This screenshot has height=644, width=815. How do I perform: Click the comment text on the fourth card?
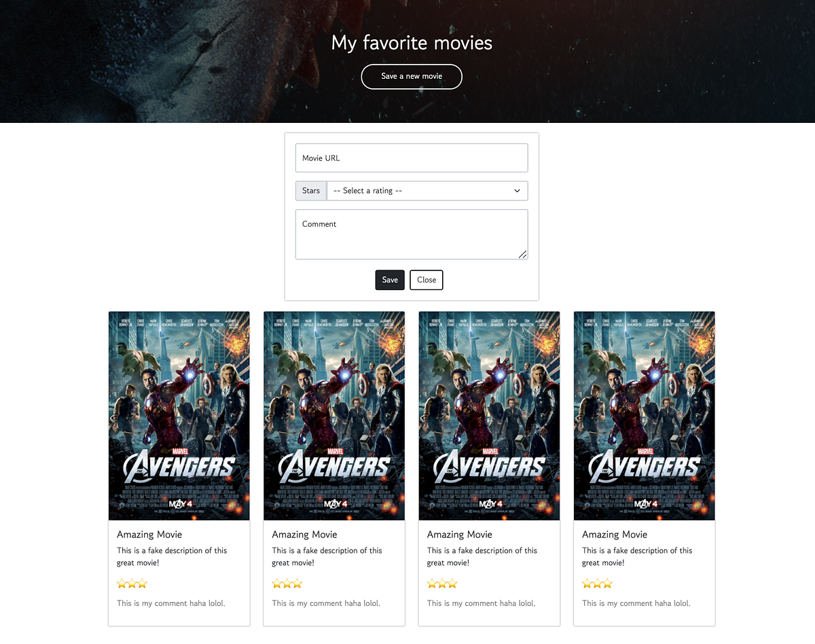[x=636, y=603]
